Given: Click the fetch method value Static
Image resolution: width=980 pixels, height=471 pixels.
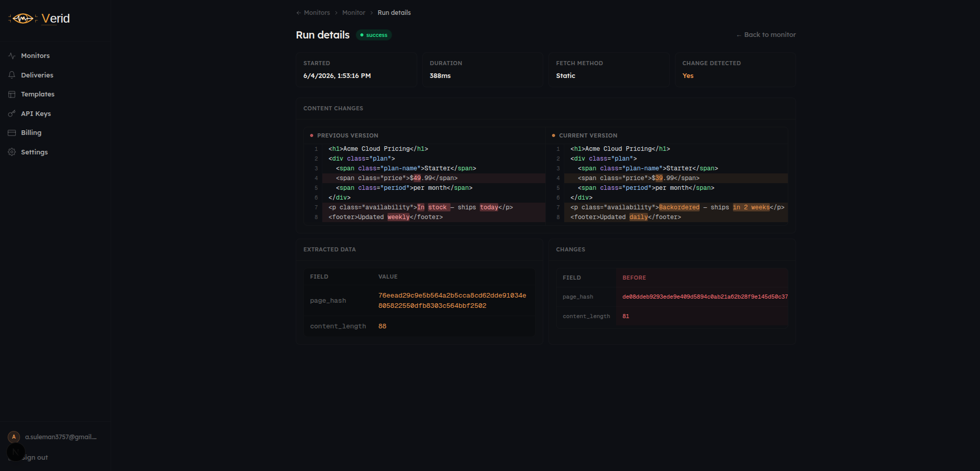Looking at the screenshot, I should pos(565,76).
